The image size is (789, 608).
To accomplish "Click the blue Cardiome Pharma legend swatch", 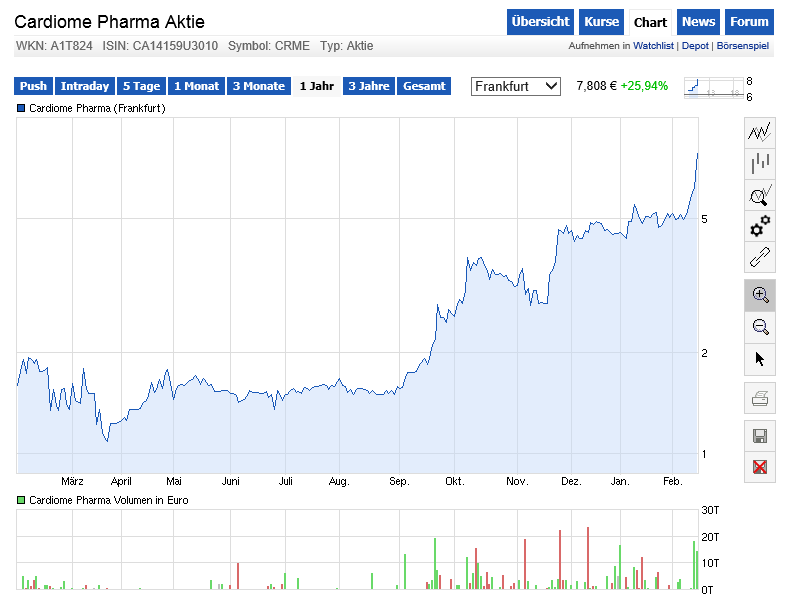I will [x=21, y=107].
